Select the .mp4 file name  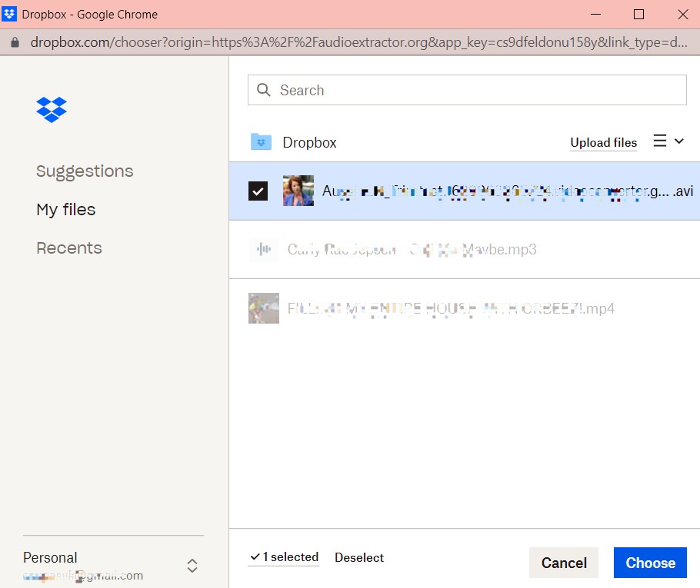tap(451, 308)
